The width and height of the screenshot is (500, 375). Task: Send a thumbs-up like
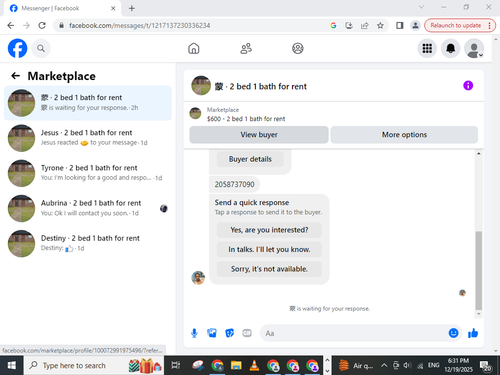(x=473, y=333)
